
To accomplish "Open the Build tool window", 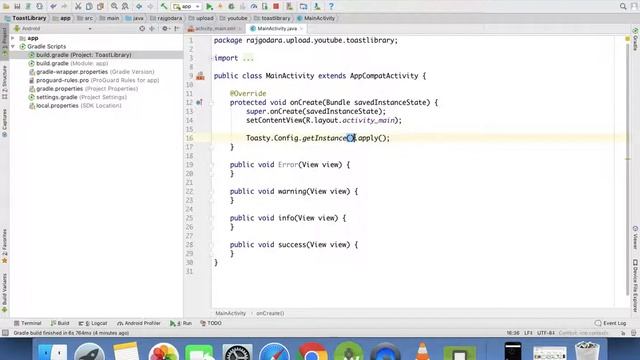I will (60, 323).
